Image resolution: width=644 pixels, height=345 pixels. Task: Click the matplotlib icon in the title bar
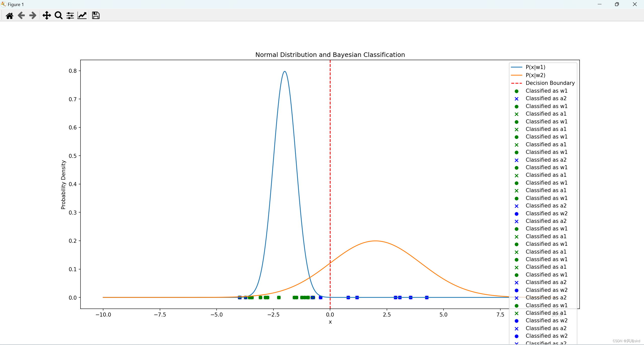(x=4, y=4)
